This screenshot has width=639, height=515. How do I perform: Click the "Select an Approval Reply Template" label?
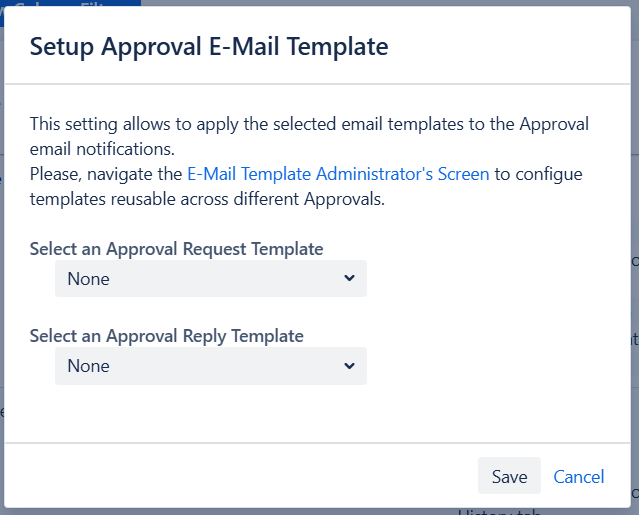tap(167, 336)
